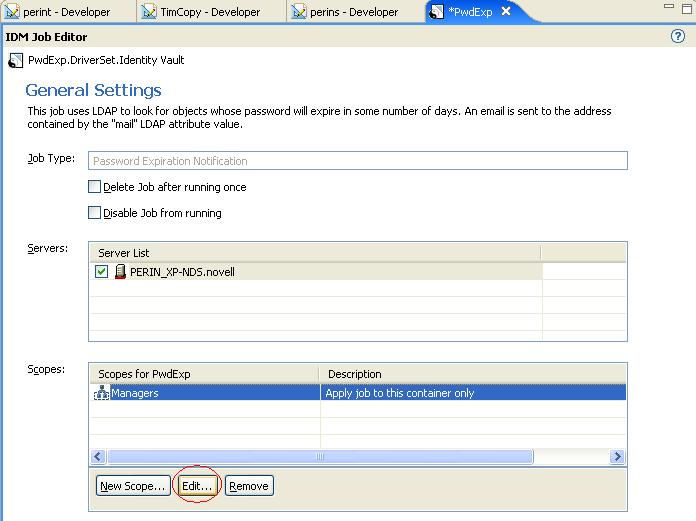This screenshot has height=521, width=696.
Task: Click the scopes scrollbar left arrow
Action: [98, 456]
